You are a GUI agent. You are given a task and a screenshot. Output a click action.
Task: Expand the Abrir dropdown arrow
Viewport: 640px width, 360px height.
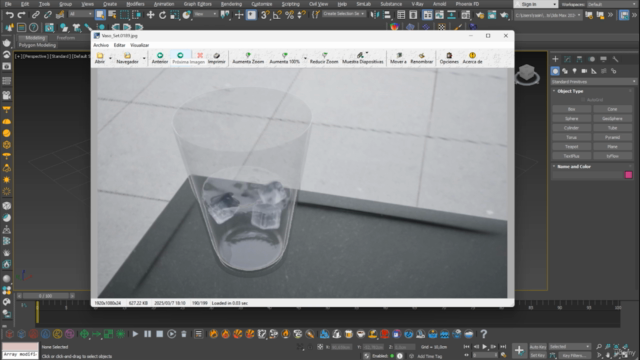pos(110,58)
